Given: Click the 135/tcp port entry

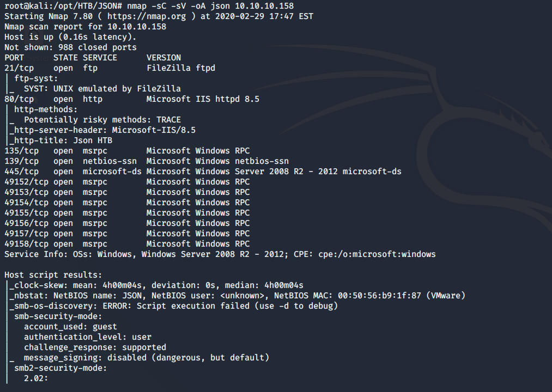Looking at the screenshot, I should tap(21, 151).
